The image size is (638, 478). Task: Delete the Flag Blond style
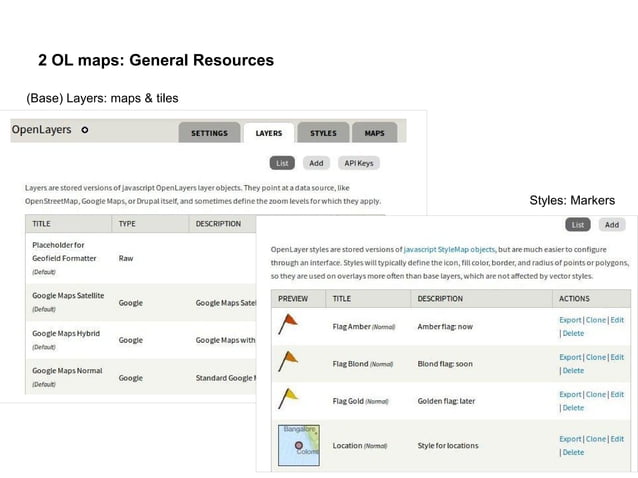(x=573, y=371)
